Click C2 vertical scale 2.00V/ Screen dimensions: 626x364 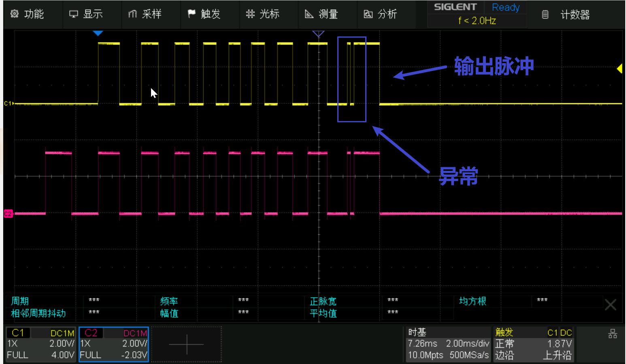pyautogui.click(x=135, y=344)
